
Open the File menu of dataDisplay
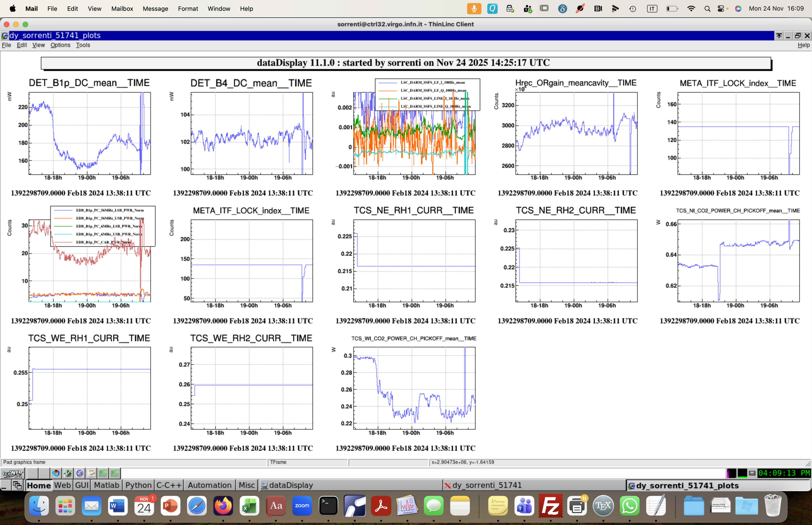pos(7,45)
